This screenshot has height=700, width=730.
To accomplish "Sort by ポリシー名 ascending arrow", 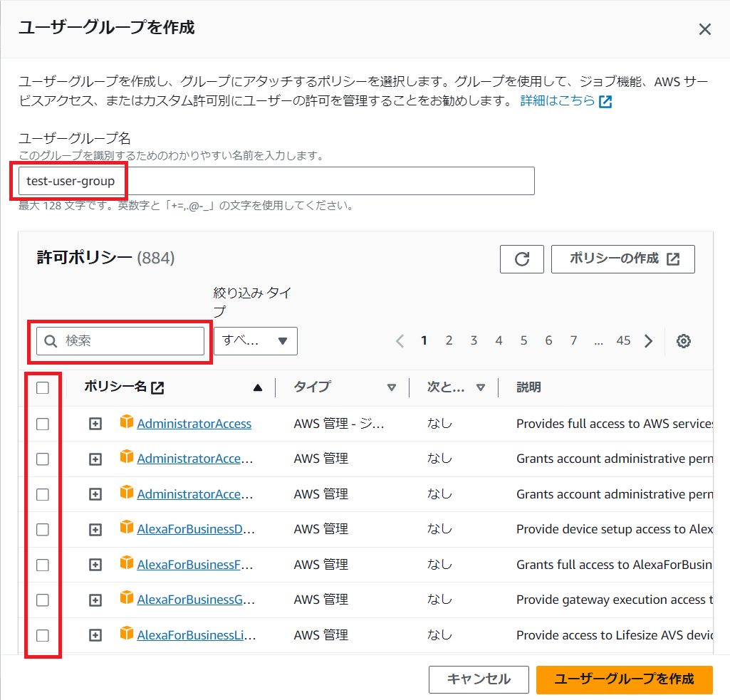I will click(x=258, y=387).
